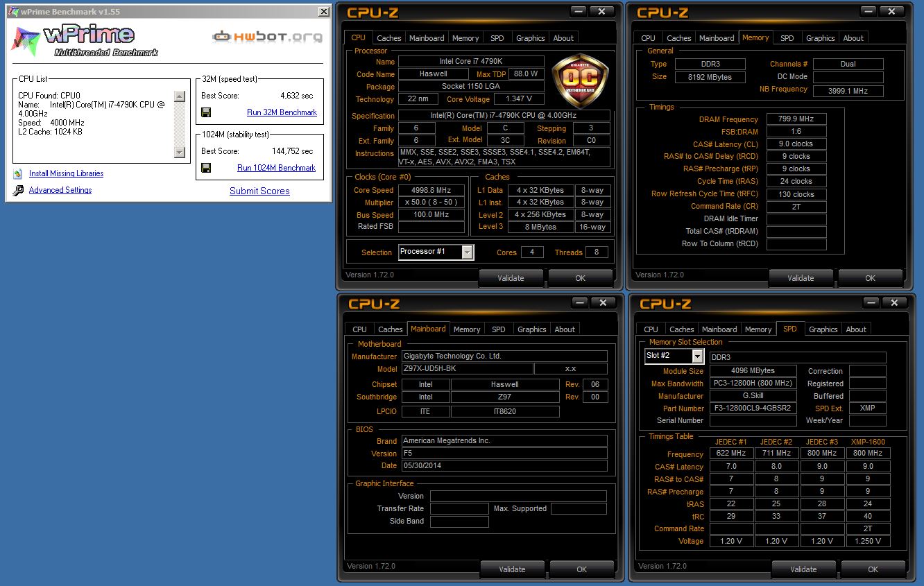The image size is (924, 586).
Task: Click the Core Speed value 4998.8 MHz
Action: coord(431,190)
